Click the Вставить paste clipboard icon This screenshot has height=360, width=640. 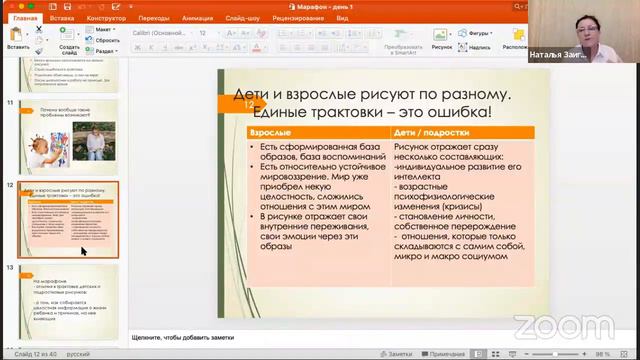pos(16,34)
